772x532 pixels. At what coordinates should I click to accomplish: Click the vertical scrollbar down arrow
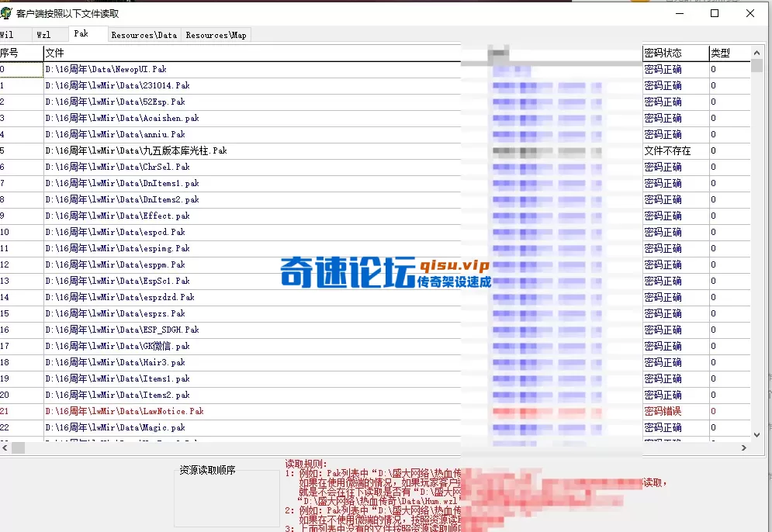click(756, 434)
